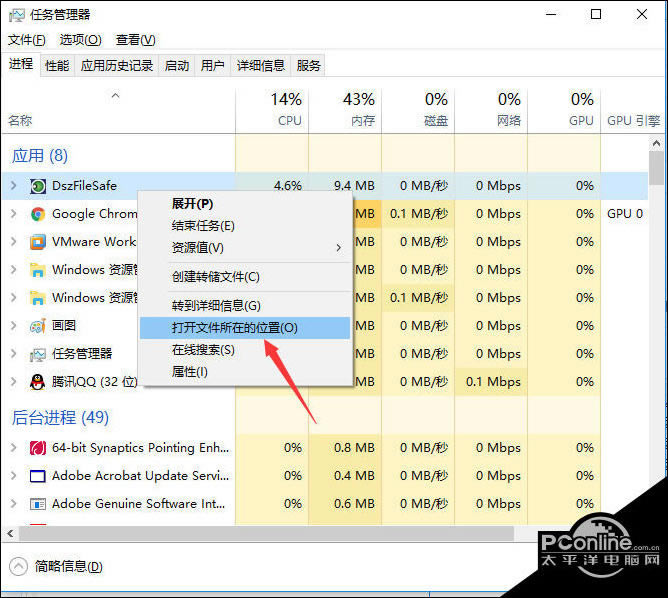
Task: Click the 腾讯QQ 0.1 Mbps network value
Action: coord(493,382)
